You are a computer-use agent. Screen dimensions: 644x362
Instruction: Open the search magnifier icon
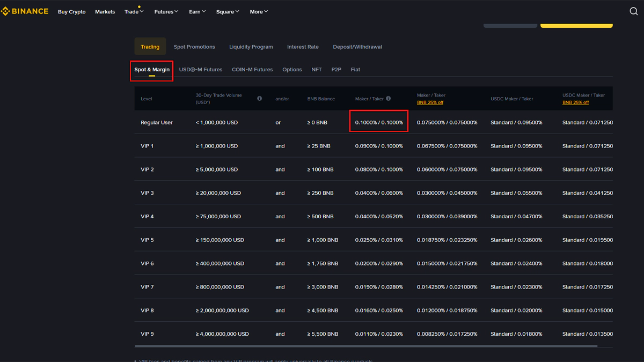tap(633, 11)
